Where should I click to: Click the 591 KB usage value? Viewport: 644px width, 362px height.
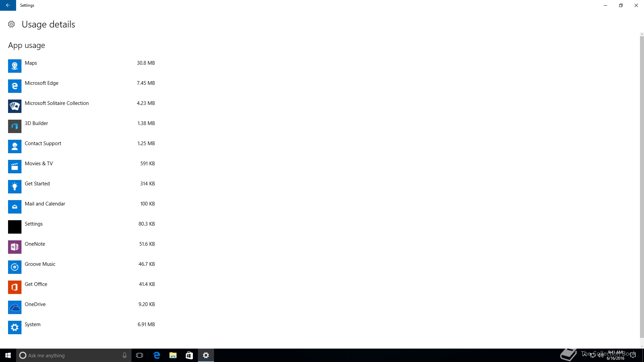(148, 164)
